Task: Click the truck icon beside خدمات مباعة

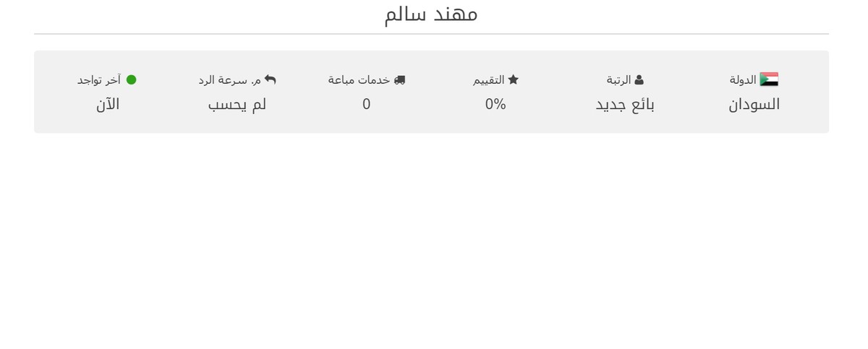Action: [x=399, y=80]
